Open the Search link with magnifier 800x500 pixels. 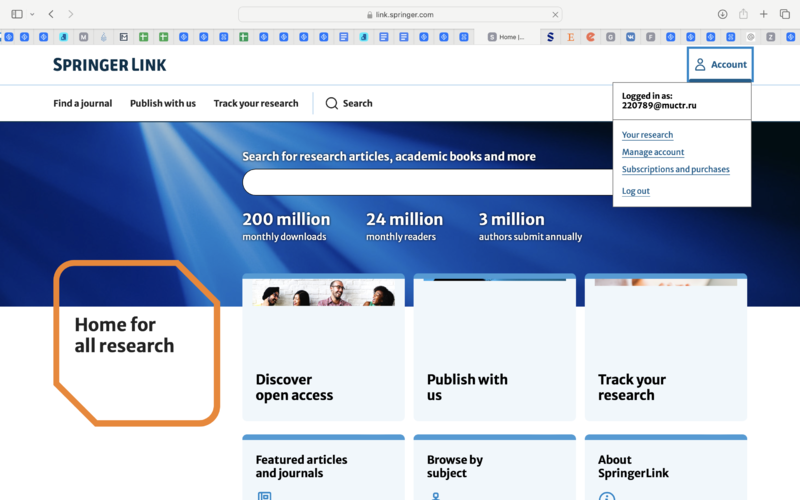pyautogui.click(x=349, y=103)
